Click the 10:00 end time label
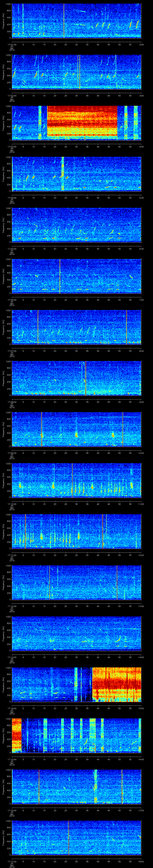The height and width of the screenshot is (868, 153). click(x=141, y=453)
